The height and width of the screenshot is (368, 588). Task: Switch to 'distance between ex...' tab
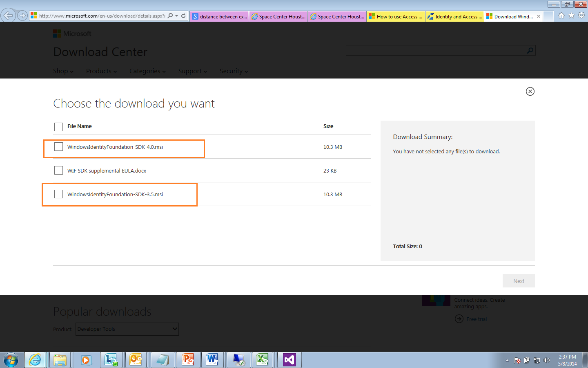[219, 16]
